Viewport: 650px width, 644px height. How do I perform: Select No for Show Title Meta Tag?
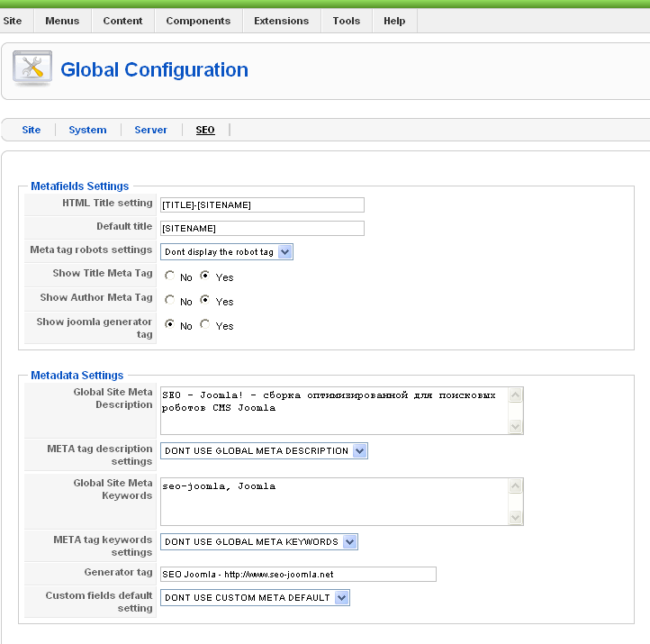click(x=169, y=276)
